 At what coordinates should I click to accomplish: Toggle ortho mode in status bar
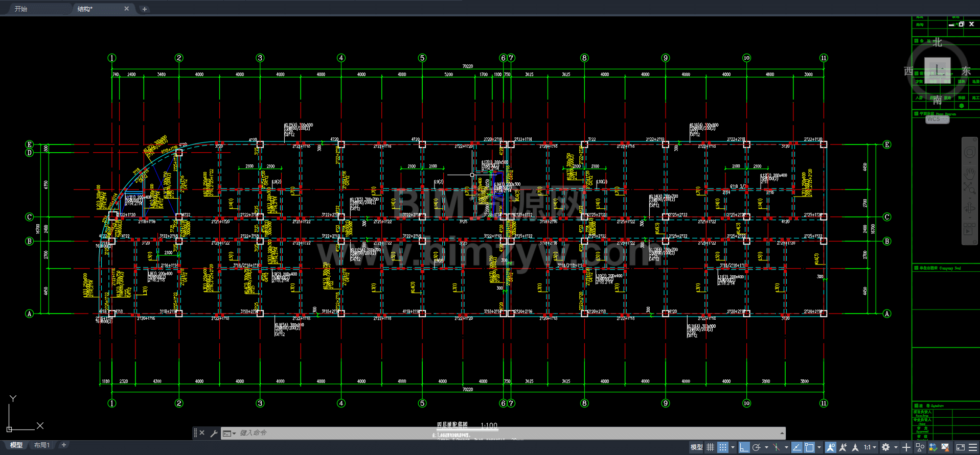tap(744, 447)
